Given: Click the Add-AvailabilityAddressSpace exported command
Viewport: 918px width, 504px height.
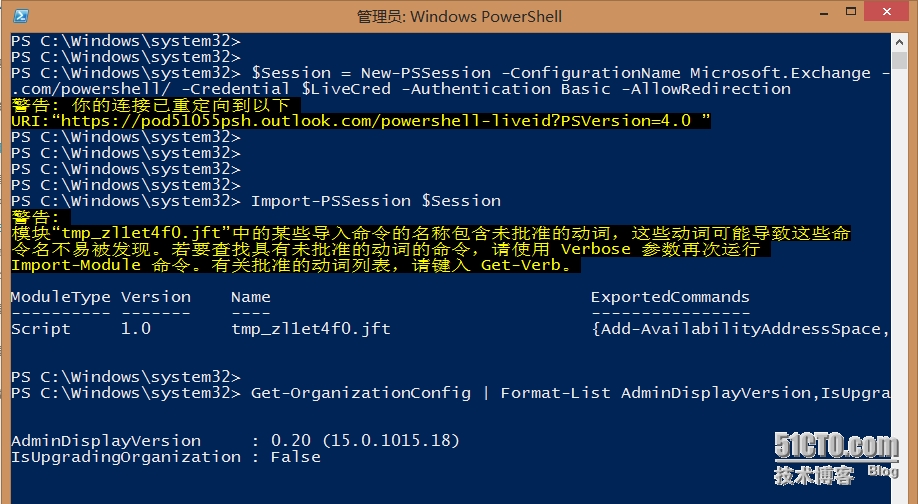Looking at the screenshot, I should pos(738,329).
